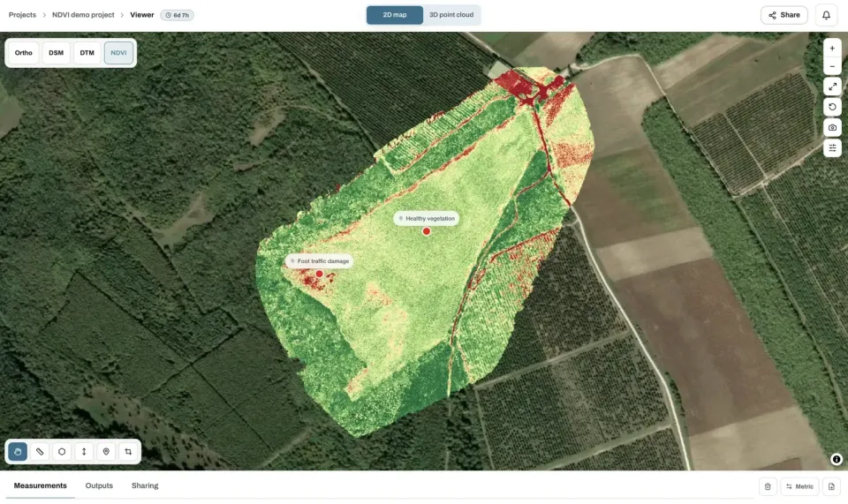Select the elevation height arrow tool
This screenshot has width=848, height=504.
[x=84, y=452]
